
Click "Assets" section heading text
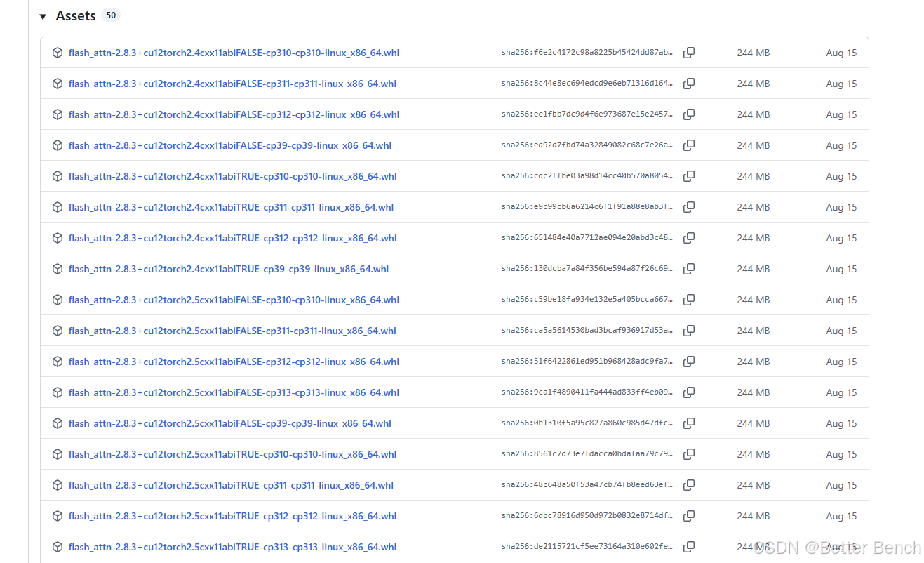(x=76, y=15)
